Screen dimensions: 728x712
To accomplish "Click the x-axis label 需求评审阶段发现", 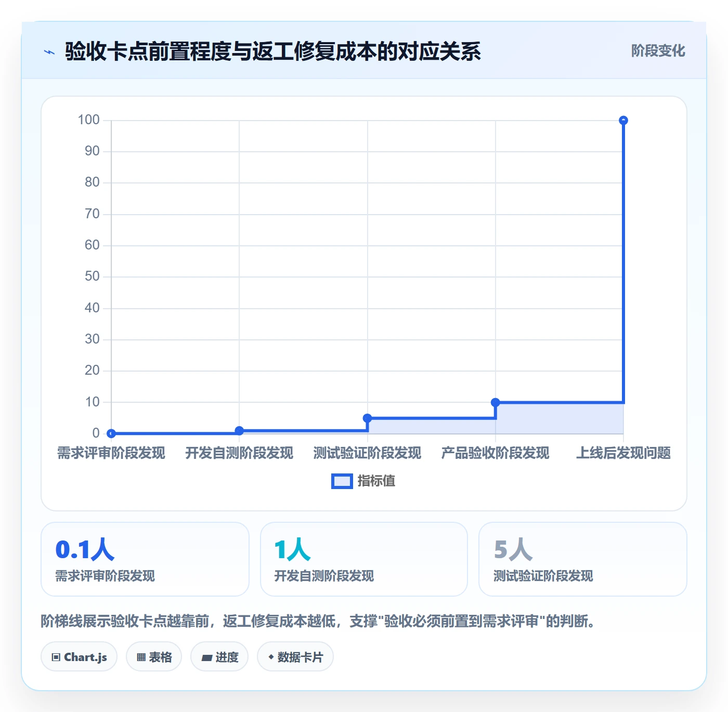I will point(111,453).
